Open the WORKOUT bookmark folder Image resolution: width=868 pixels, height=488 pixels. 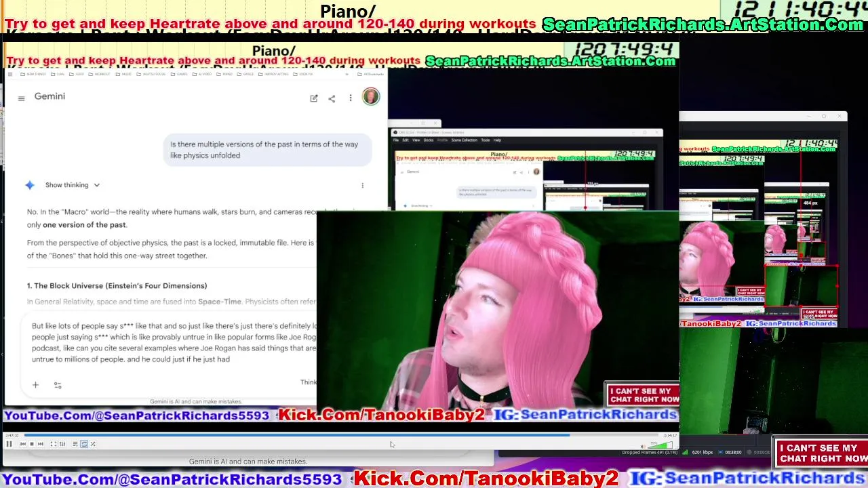pyautogui.click(x=100, y=74)
